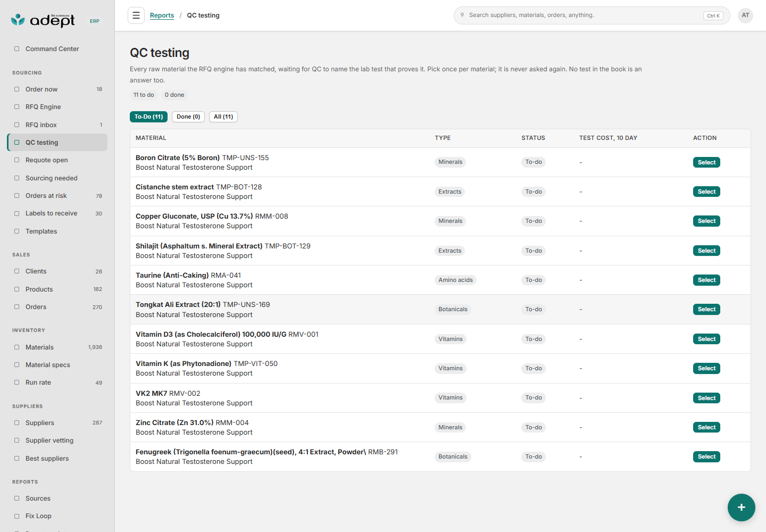
Task: Click the search magnifier icon
Action: pos(462,15)
